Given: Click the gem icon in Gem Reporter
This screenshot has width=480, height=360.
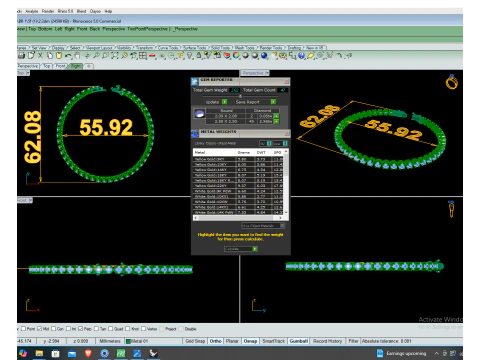Looking at the screenshot, I should pos(200,114).
